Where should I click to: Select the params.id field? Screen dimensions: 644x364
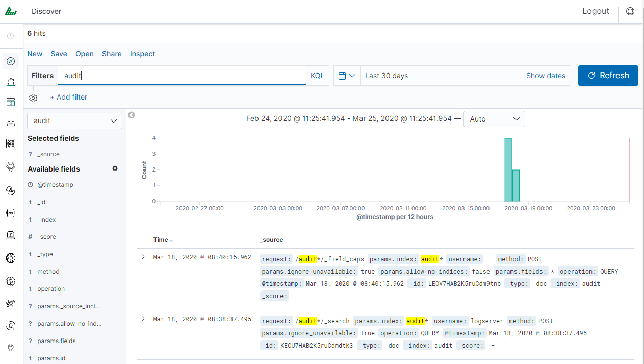tap(51, 358)
